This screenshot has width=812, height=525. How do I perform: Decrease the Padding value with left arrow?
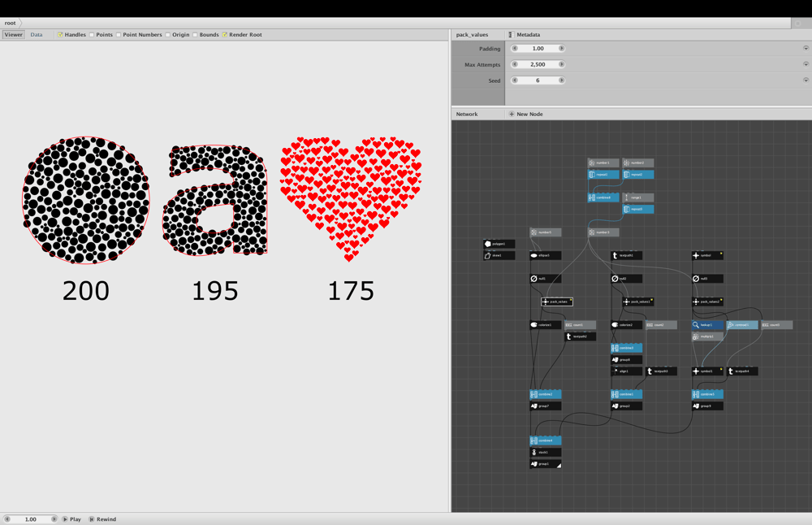point(515,48)
